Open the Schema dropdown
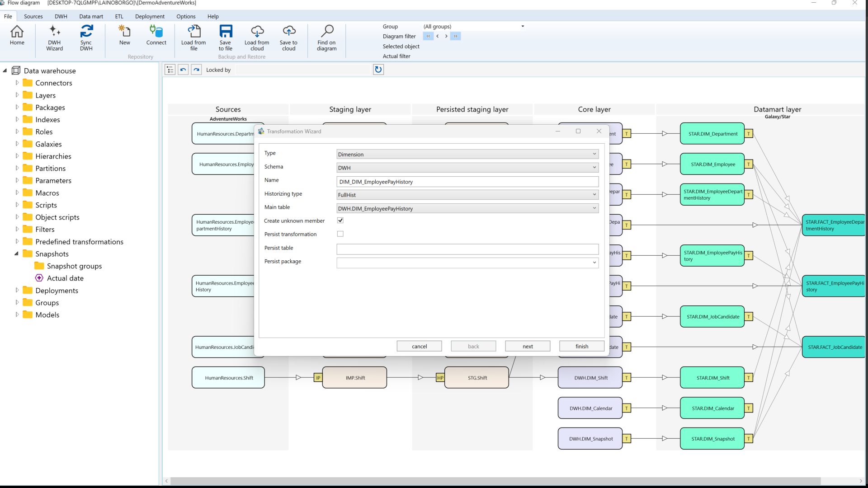The width and height of the screenshot is (868, 488). click(x=467, y=168)
